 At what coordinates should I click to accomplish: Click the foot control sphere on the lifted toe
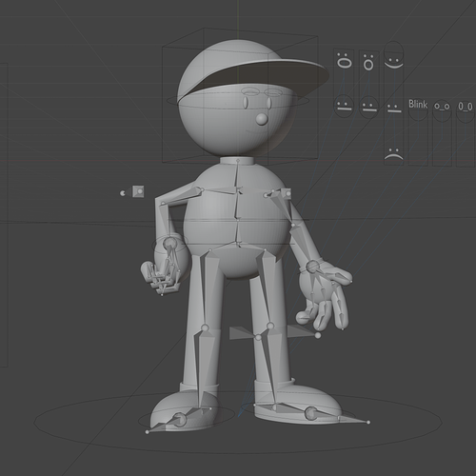[x=179, y=420]
